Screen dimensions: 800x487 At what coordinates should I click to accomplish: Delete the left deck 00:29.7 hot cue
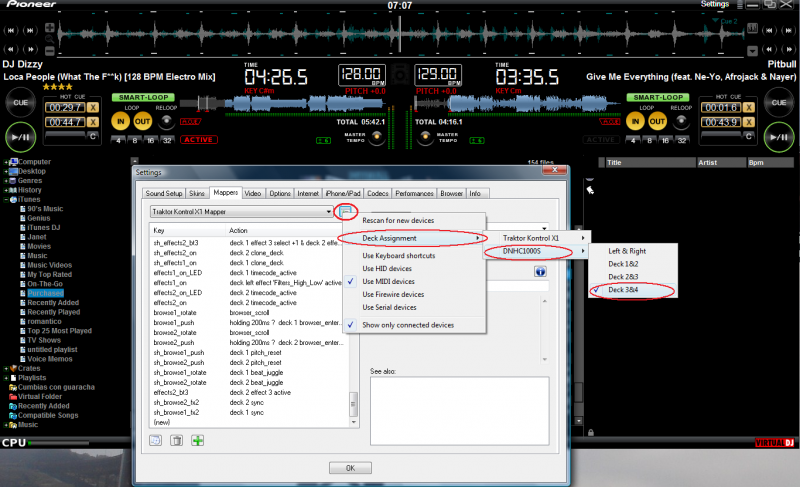[93, 107]
